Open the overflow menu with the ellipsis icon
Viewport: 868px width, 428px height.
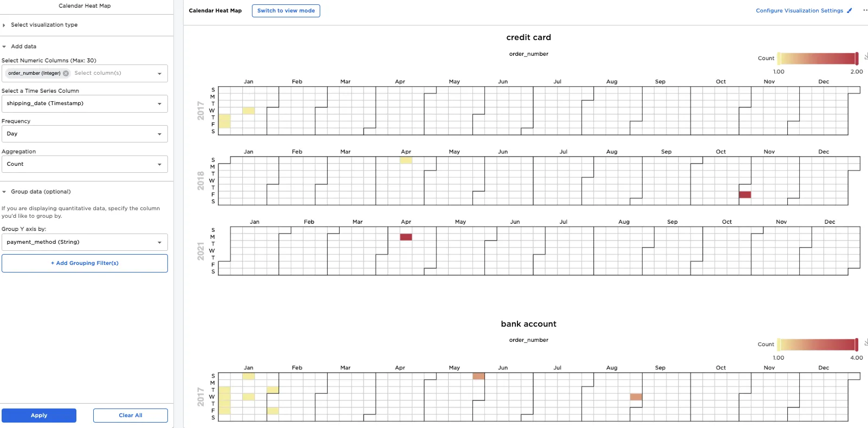coord(864,10)
